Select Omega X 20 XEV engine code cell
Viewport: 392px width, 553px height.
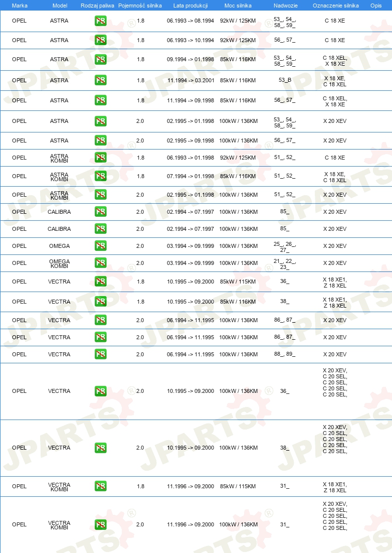(x=335, y=246)
